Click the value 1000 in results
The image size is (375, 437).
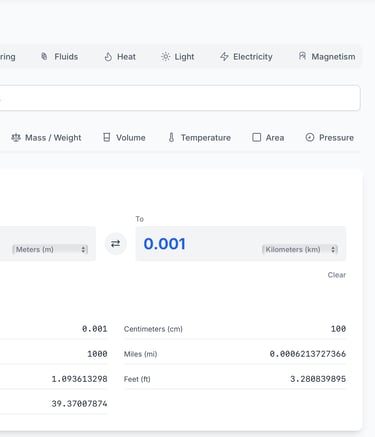(x=97, y=354)
